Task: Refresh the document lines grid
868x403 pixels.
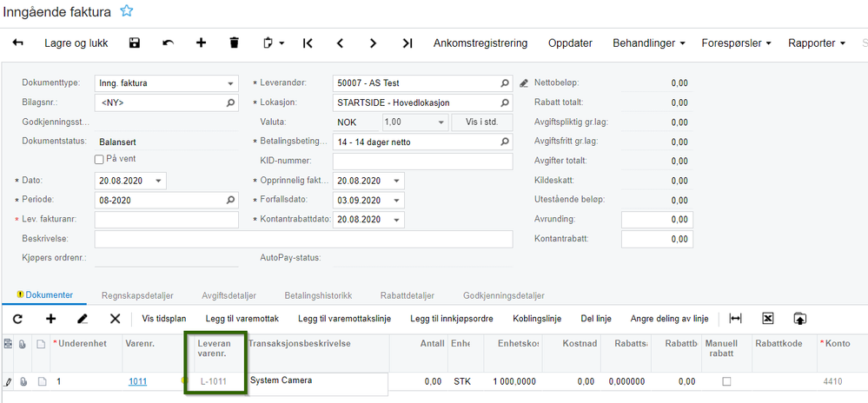Action: click(x=17, y=319)
